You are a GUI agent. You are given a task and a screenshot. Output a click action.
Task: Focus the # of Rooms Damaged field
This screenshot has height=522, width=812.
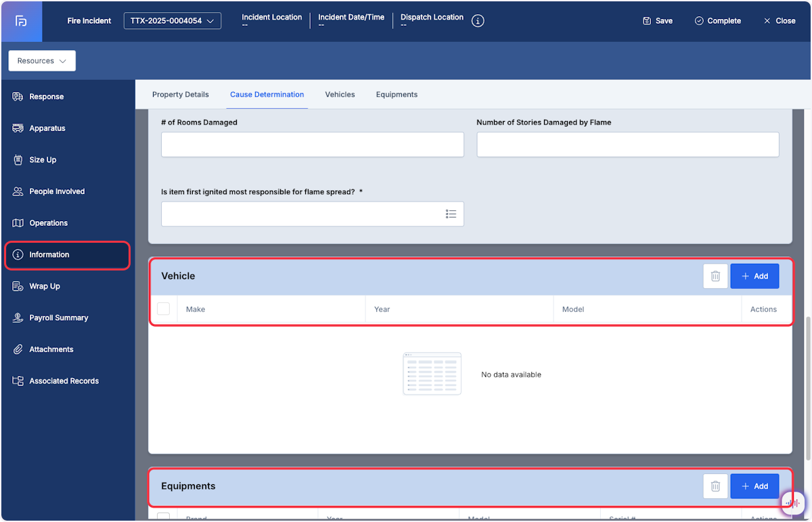(x=312, y=145)
